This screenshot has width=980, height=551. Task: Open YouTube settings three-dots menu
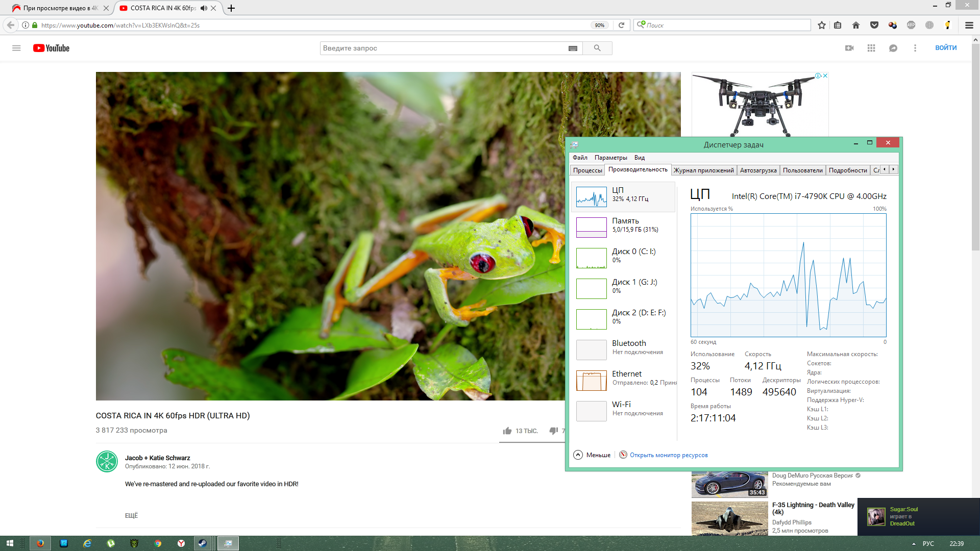click(x=915, y=48)
